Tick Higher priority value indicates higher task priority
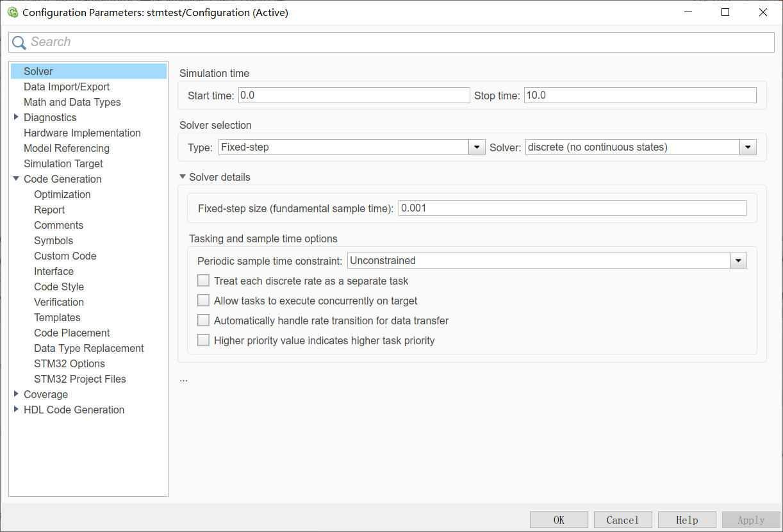 (x=203, y=340)
